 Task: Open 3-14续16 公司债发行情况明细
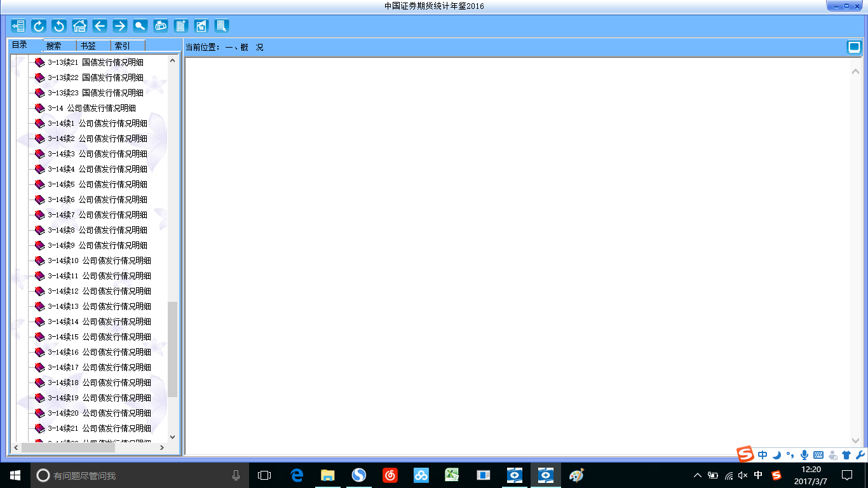pyautogui.click(x=99, y=352)
